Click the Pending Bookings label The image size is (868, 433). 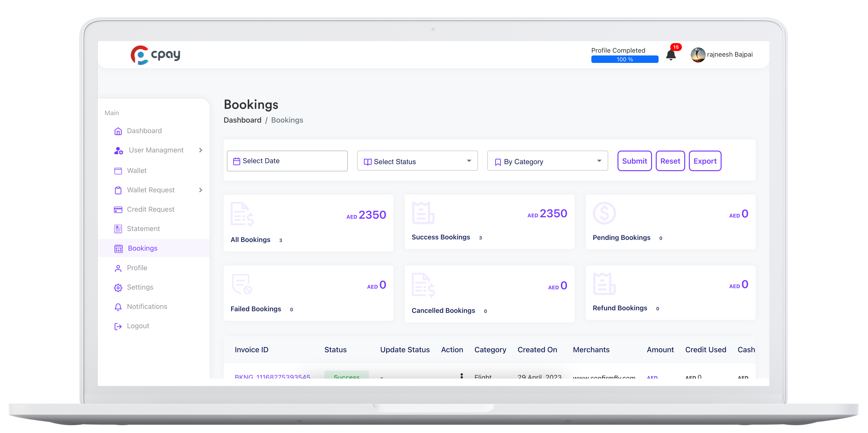pyautogui.click(x=621, y=238)
